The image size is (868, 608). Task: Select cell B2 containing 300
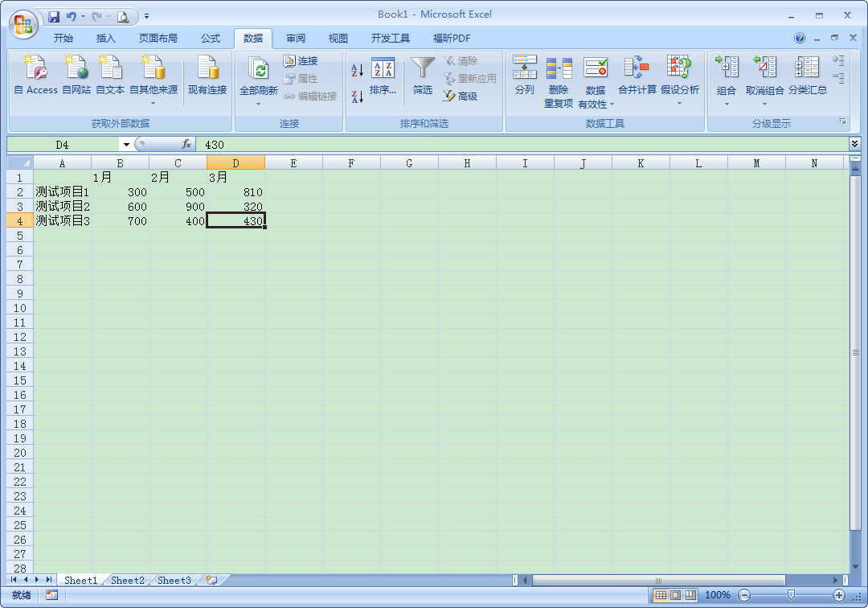121,192
